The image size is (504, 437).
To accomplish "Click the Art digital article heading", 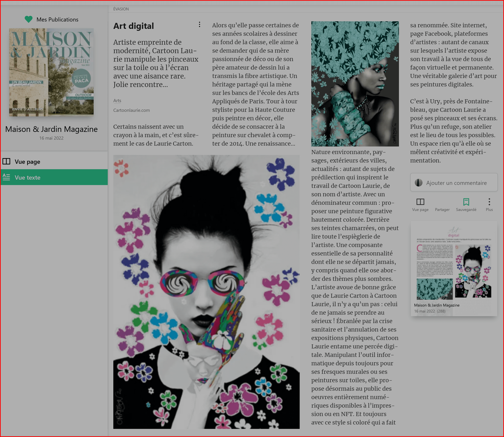I will pos(134,26).
